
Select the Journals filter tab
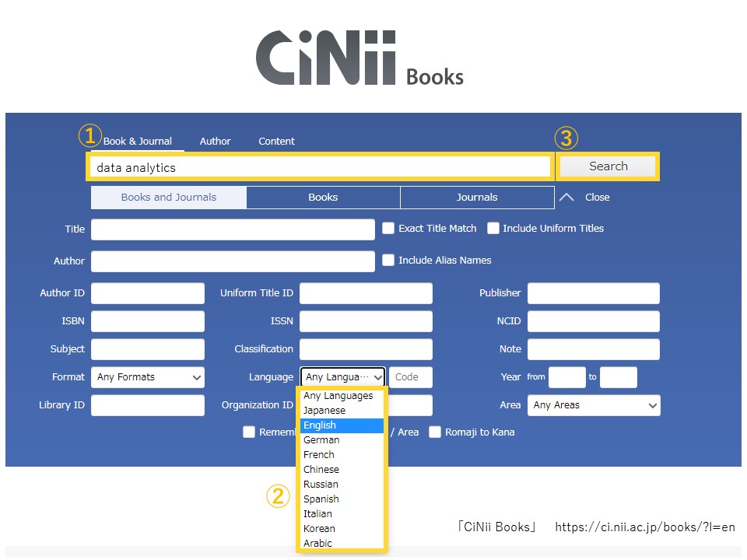click(x=477, y=197)
